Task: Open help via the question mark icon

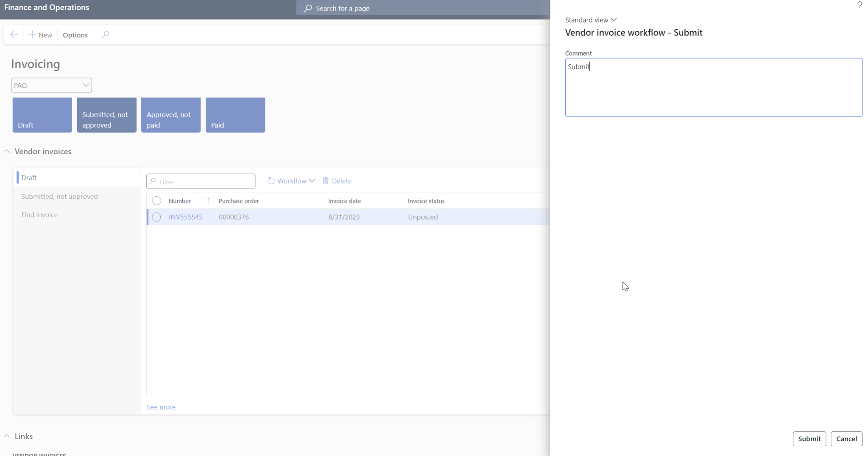Action: pos(860,6)
